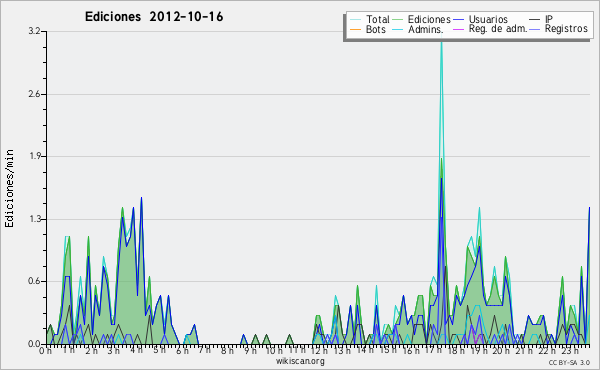Select the 'Total' legend entry
600x370 pixels.
click(x=378, y=19)
